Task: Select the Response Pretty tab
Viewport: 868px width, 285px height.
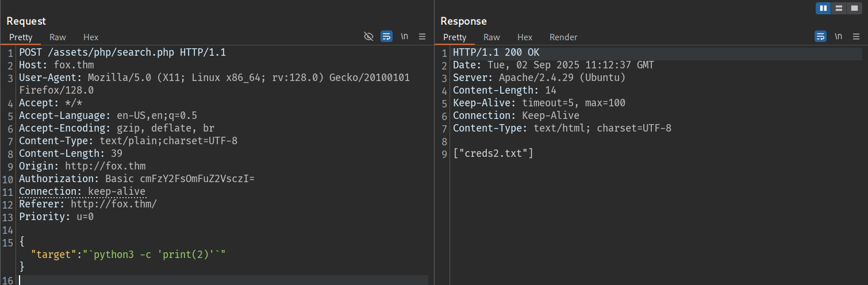Action: click(455, 37)
